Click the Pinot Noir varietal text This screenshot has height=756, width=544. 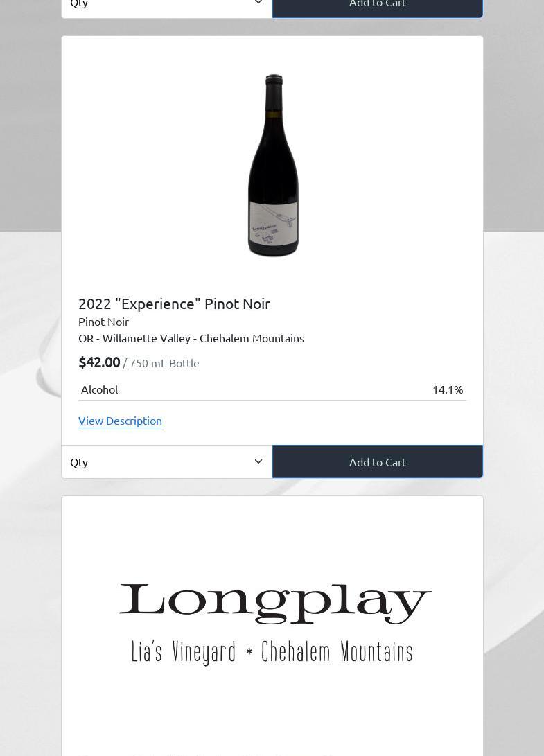tap(104, 322)
